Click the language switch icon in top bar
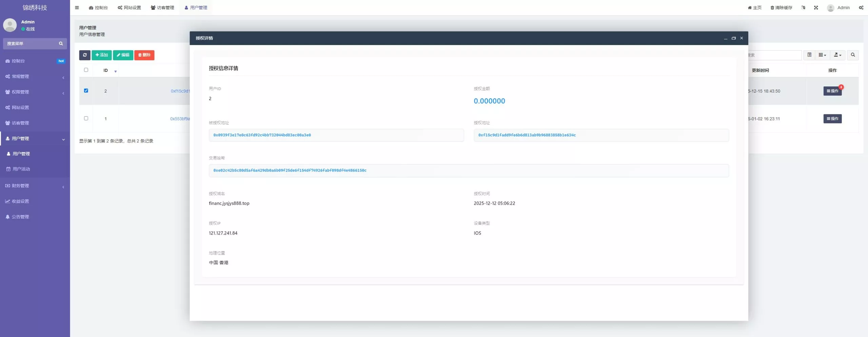This screenshot has height=337, width=868. click(803, 7)
